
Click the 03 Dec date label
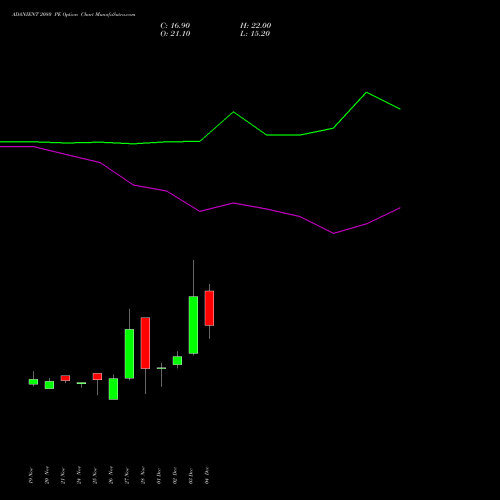tap(191, 476)
